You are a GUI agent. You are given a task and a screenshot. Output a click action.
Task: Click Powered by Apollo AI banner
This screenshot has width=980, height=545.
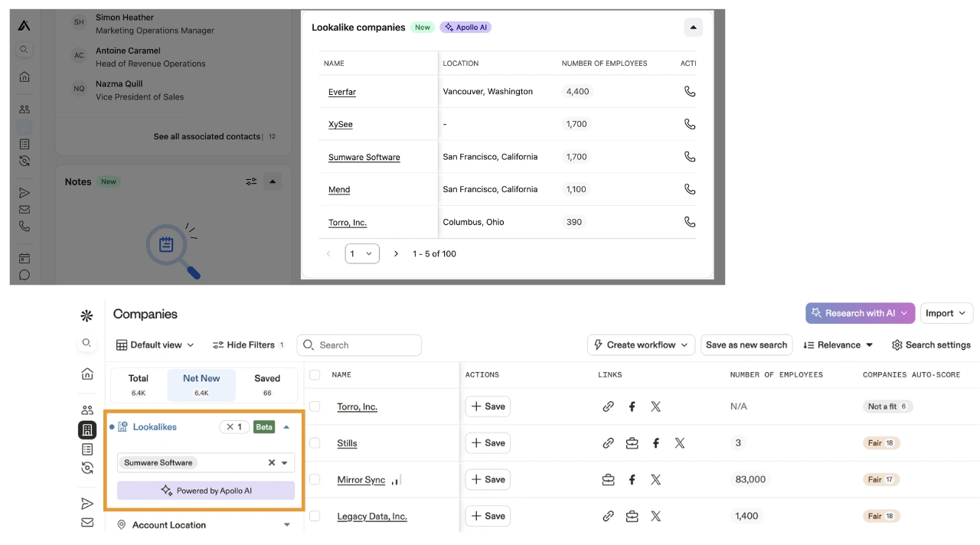pyautogui.click(x=206, y=491)
